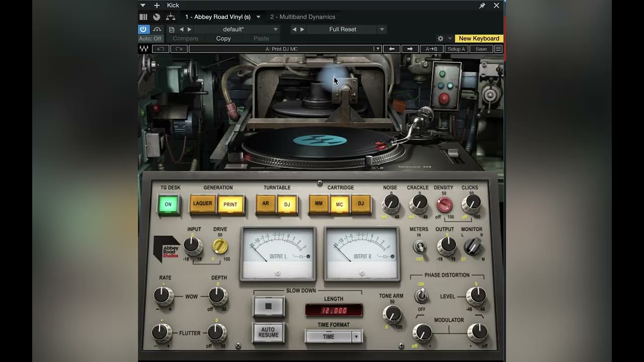Flip the Phase Distortion ON/OFF switch

[x=422, y=296]
